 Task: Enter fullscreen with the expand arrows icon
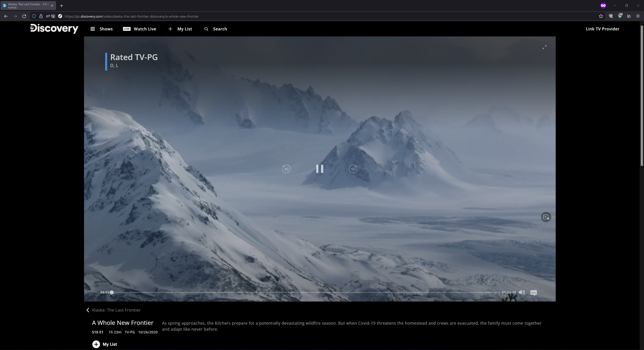pyautogui.click(x=544, y=47)
